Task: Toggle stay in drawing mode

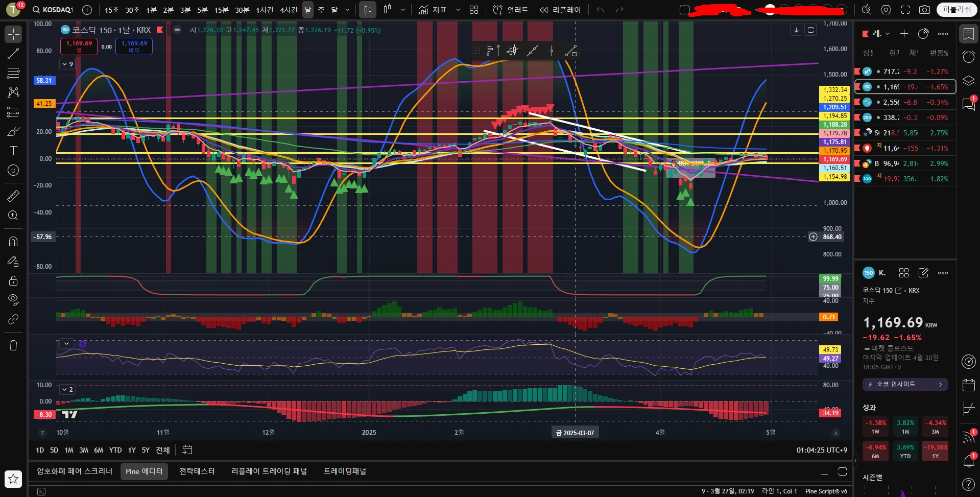Action: click(x=13, y=261)
